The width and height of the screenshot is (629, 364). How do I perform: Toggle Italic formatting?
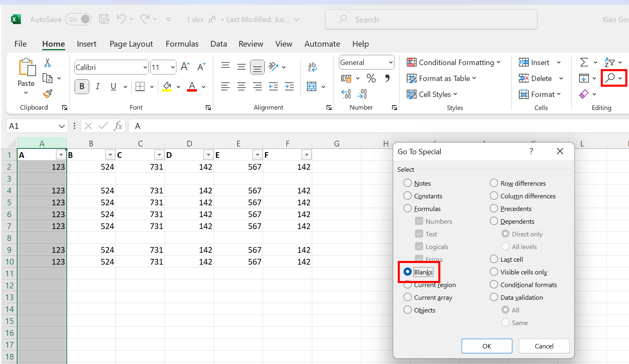pyautogui.click(x=97, y=86)
